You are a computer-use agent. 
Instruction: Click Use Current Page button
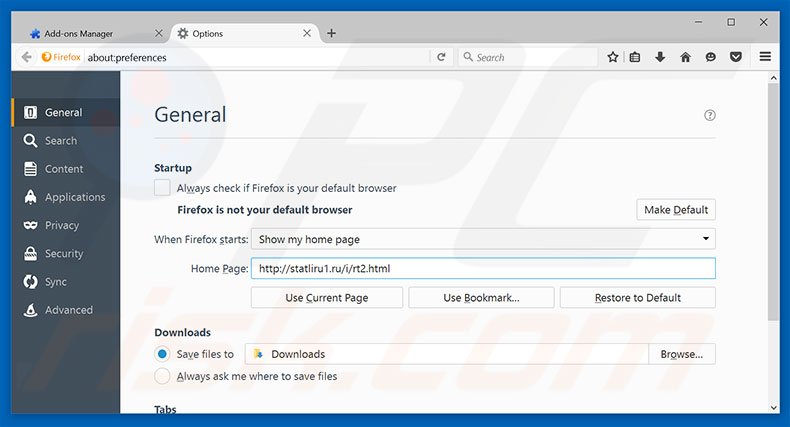tap(326, 298)
